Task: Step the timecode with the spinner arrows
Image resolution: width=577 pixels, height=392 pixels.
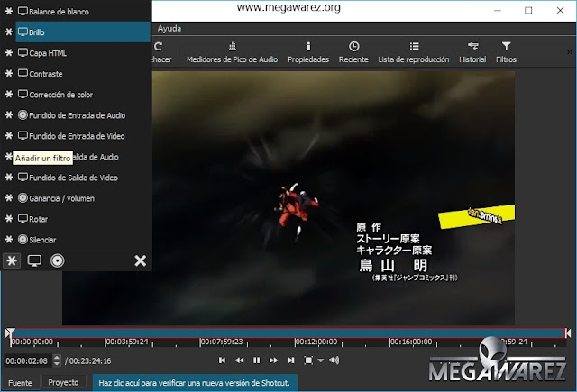Action: 57,360
